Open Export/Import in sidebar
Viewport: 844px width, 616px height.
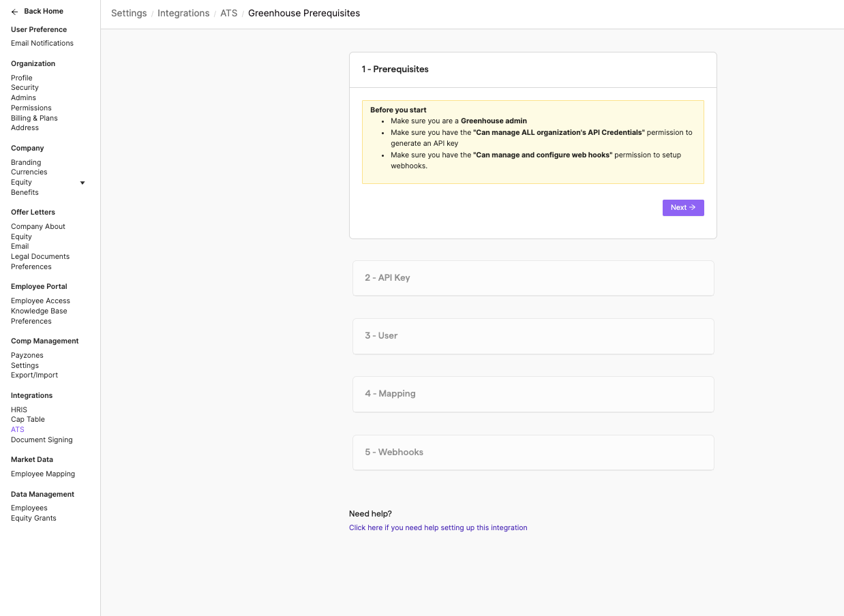pyautogui.click(x=34, y=375)
